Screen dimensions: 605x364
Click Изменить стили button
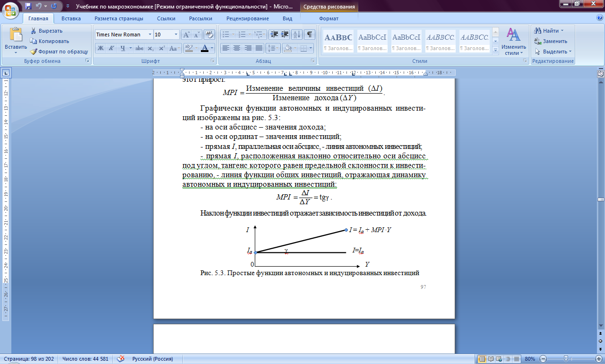click(x=514, y=41)
